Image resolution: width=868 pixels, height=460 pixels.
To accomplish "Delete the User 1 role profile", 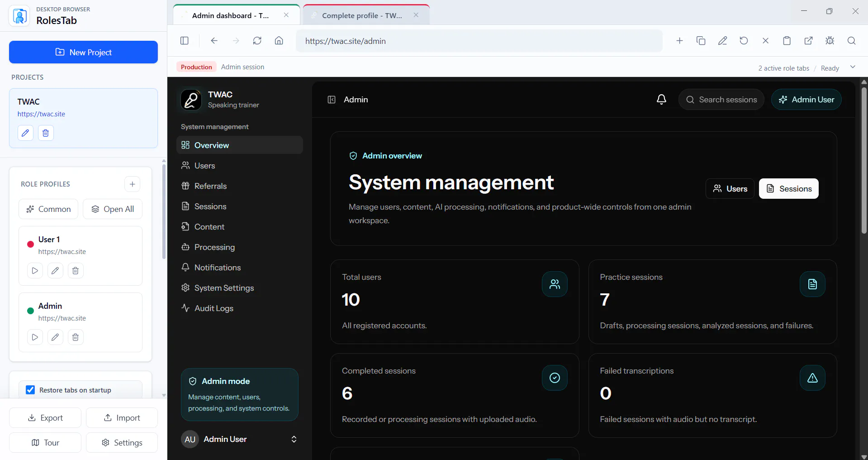I will 76,271.
